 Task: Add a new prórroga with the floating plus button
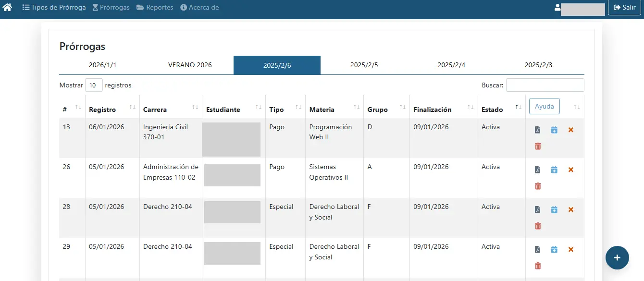coord(617,257)
